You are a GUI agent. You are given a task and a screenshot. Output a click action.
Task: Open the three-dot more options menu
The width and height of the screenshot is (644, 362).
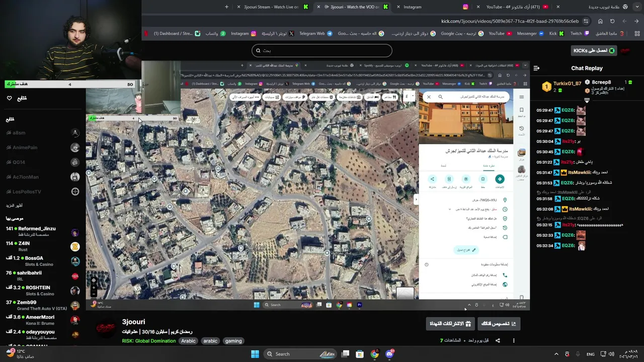click(x=514, y=340)
